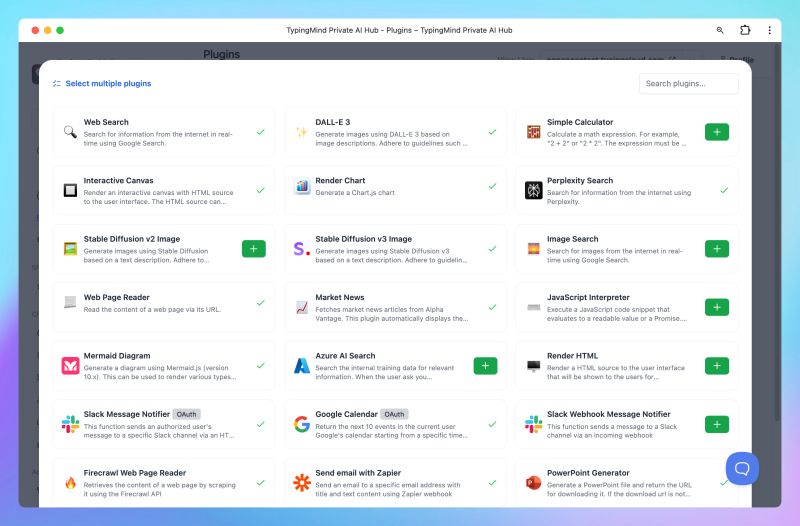Click the Slack Webhook Message Notifier logo
Viewport: 800px width, 526px height.
pos(534,424)
